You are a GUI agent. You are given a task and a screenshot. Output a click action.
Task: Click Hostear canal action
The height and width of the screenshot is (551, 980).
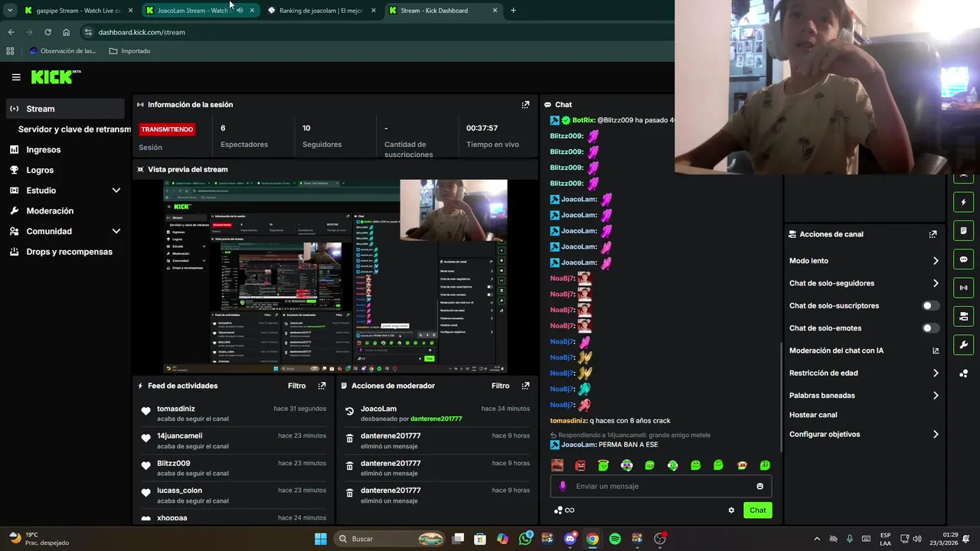813,415
